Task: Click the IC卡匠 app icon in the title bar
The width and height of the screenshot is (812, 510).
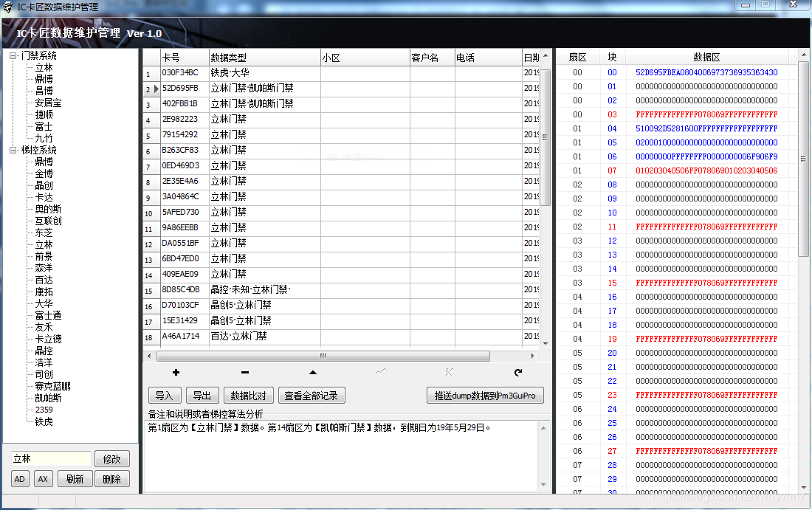Action: click(x=7, y=6)
